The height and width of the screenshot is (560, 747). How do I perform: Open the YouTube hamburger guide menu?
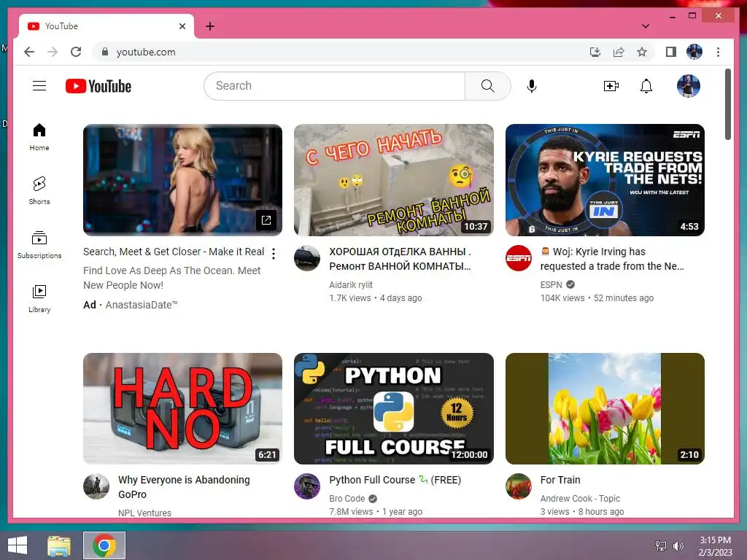(39, 86)
